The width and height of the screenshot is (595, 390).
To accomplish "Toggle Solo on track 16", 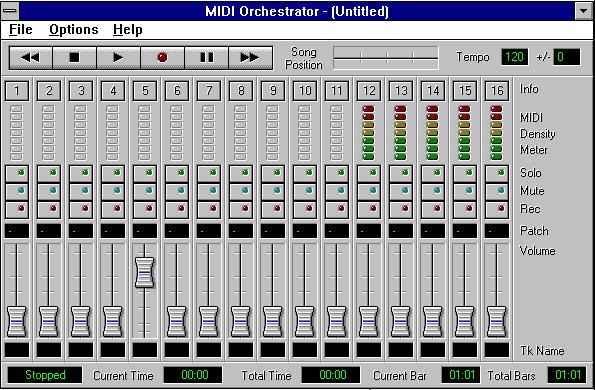I will pyautogui.click(x=497, y=173).
